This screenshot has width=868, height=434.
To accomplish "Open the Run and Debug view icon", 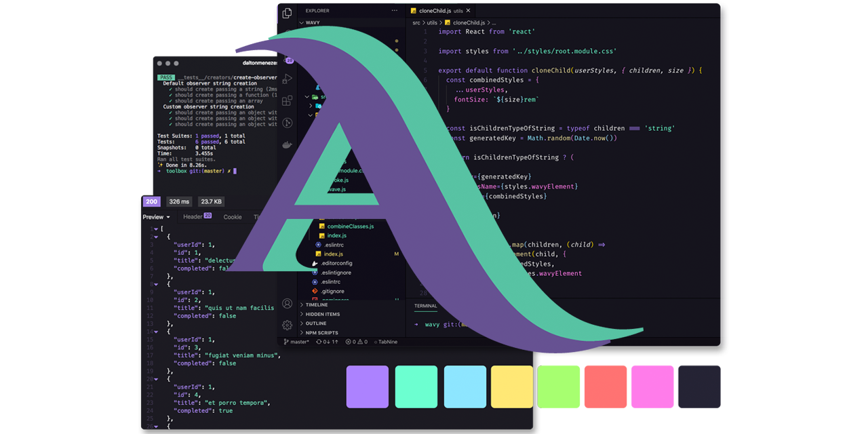I will (288, 79).
